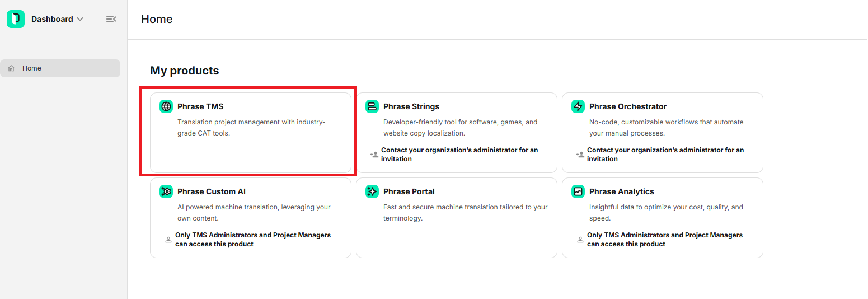Click the Phrase Orchestrator lightning icon
The width and height of the screenshot is (868, 299).
pyautogui.click(x=578, y=106)
